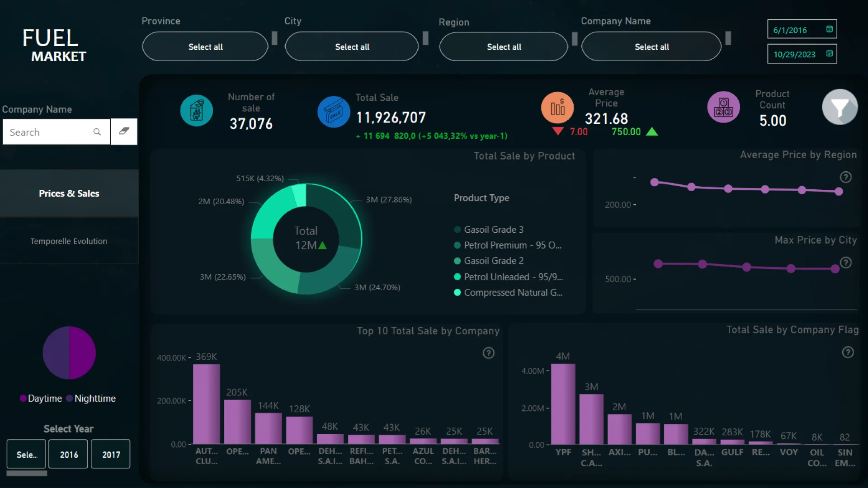
Task: Click the 10/29/2023 end date field
Action: (802, 54)
